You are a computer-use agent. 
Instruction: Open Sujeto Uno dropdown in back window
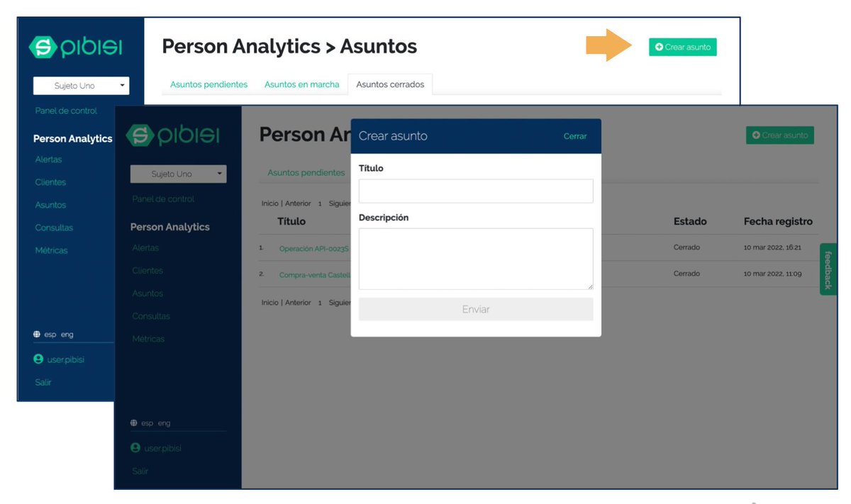point(82,86)
